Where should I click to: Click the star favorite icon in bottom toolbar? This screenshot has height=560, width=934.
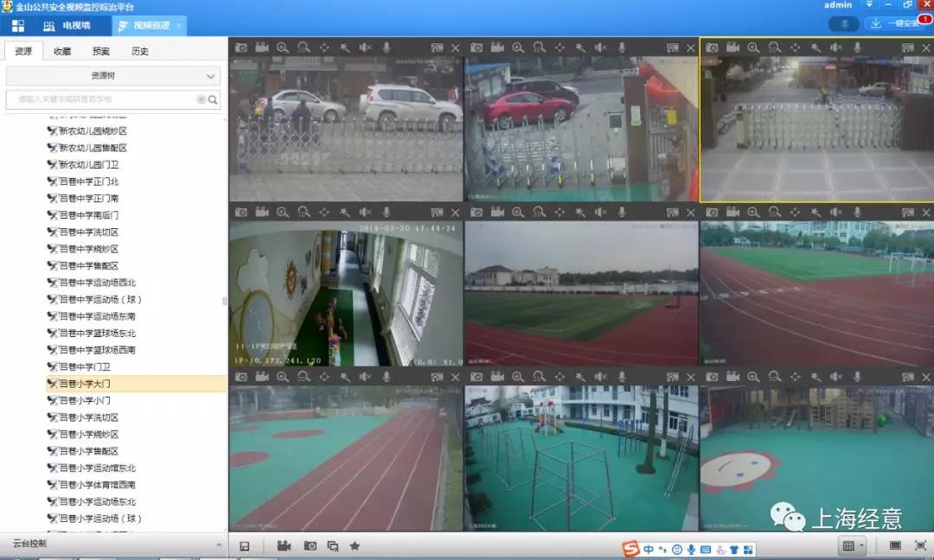(355, 545)
